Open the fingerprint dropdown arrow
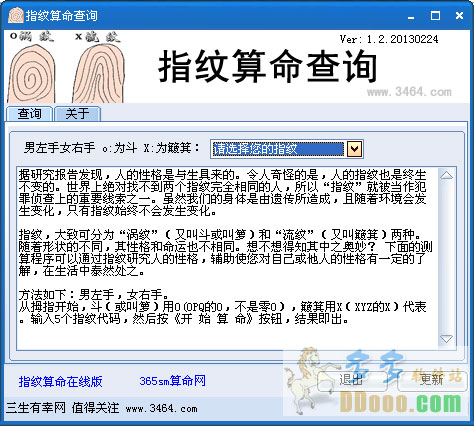Screen dimensions: 474x426 point(354,149)
